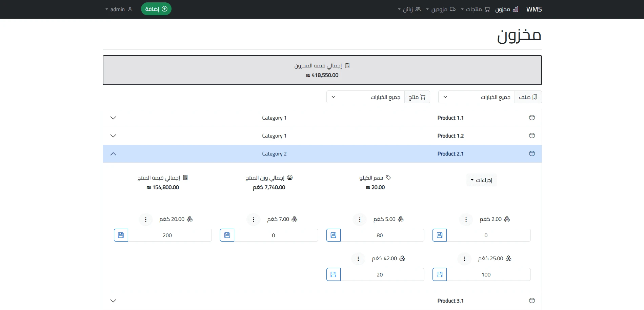Open the مخزون inventory nav item

(x=507, y=9)
